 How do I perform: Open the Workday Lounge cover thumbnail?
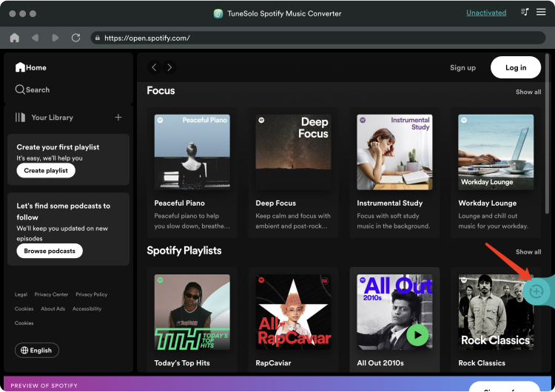coord(496,152)
